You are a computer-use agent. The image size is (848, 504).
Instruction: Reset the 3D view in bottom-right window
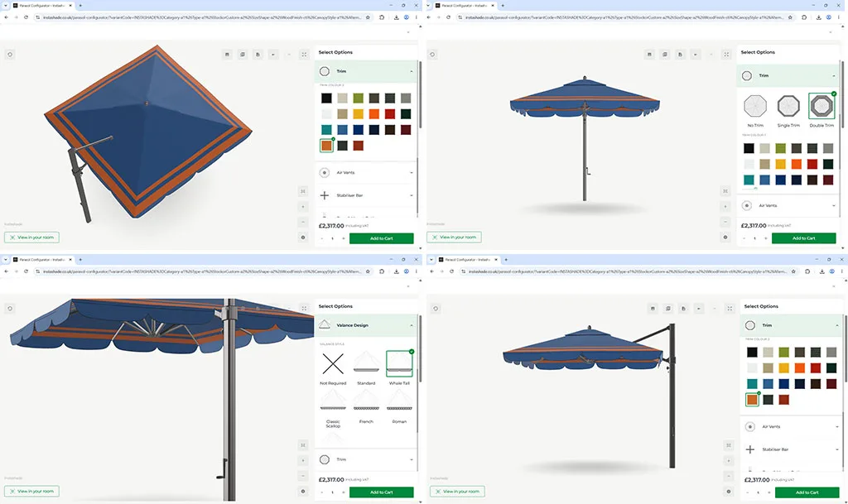pyautogui.click(x=436, y=309)
